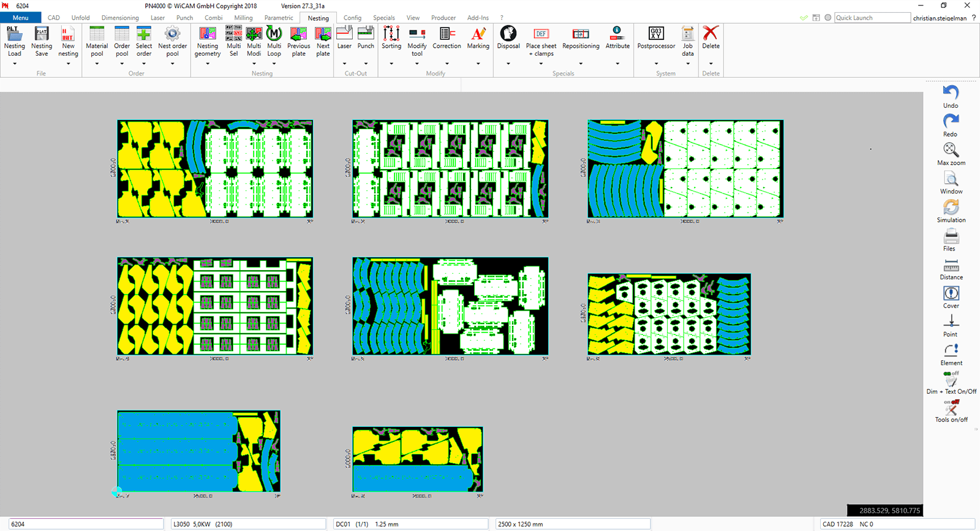Image resolution: width=980 pixels, height=531 pixels.
Task: Open the Nest order pool
Action: [173, 34]
